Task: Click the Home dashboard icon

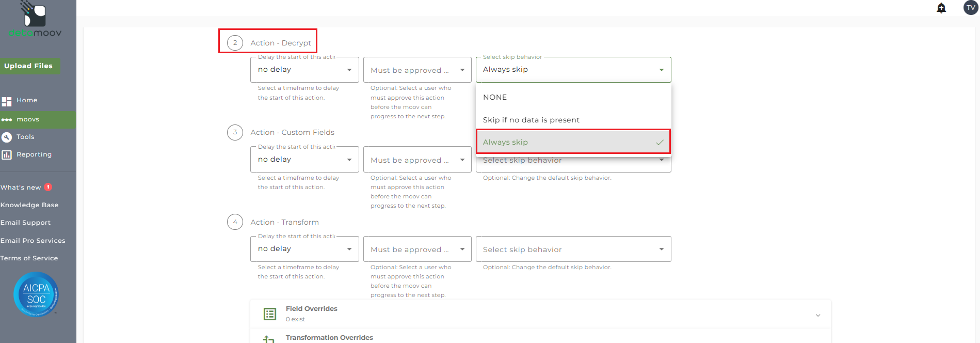Action: click(x=7, y=101)
